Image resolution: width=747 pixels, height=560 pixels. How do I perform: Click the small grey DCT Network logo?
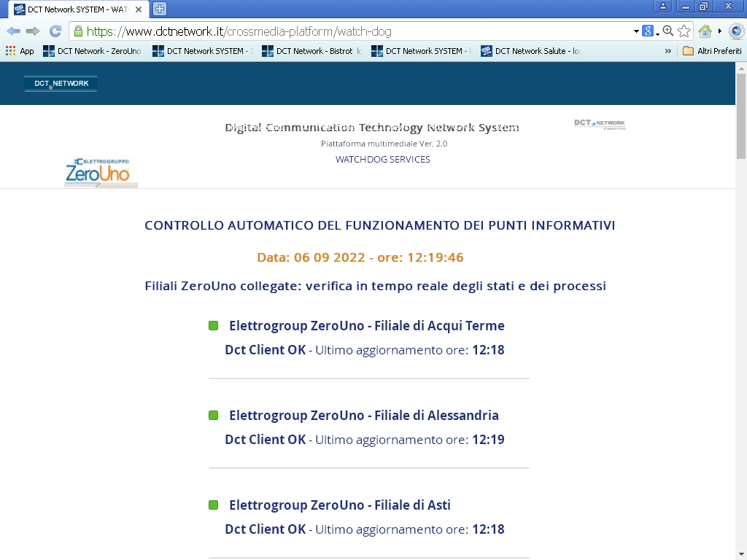(x=600, y=124)
